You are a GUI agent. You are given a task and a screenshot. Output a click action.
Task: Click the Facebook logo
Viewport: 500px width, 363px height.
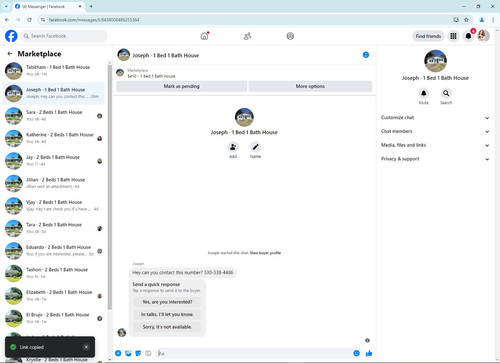11,36
